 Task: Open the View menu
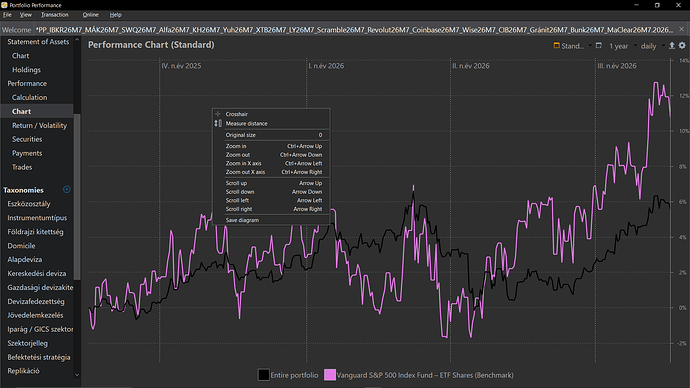[26, 15]
